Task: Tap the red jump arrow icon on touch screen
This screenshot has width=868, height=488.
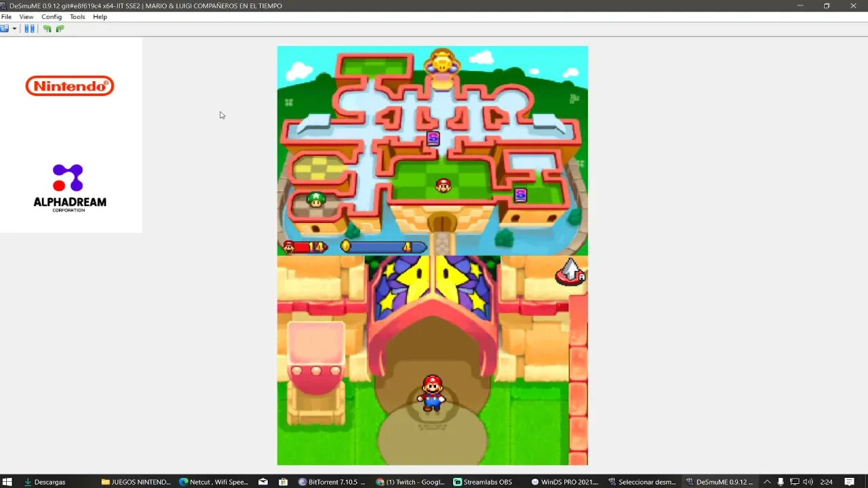Action: click(x=570, y=272)
